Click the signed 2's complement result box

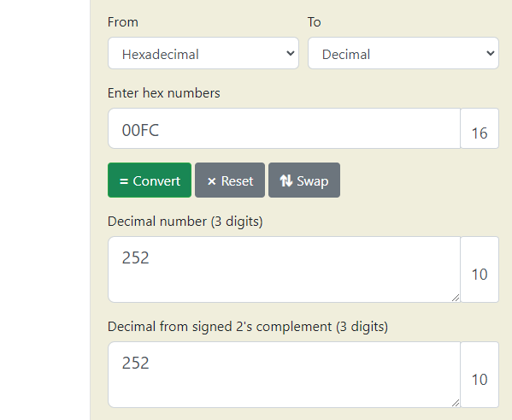[x=284, y=375]
